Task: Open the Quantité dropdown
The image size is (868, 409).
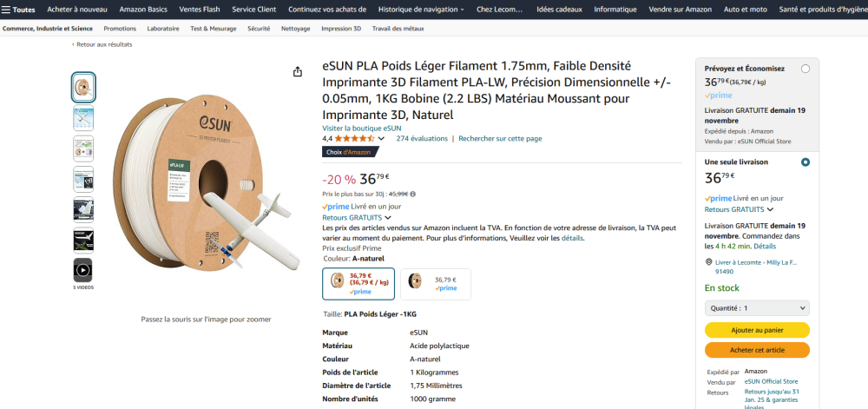Action: click(756, 307)
